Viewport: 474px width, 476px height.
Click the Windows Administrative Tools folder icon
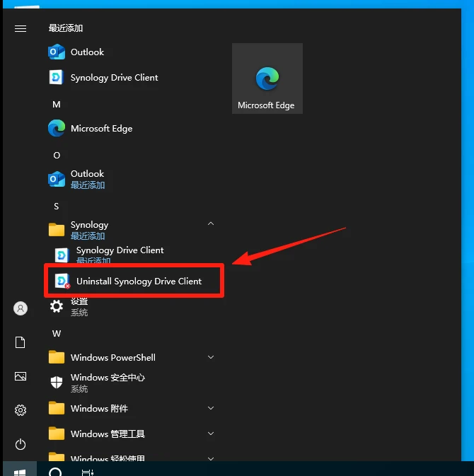[x=57, y=434]
